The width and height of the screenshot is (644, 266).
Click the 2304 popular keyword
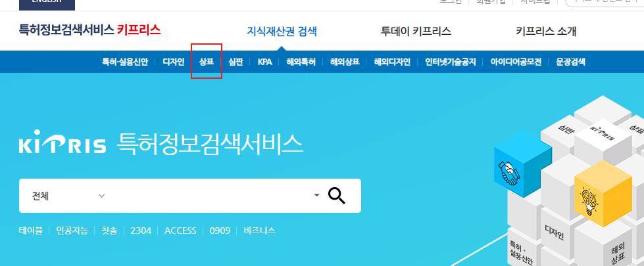[141, 231]
